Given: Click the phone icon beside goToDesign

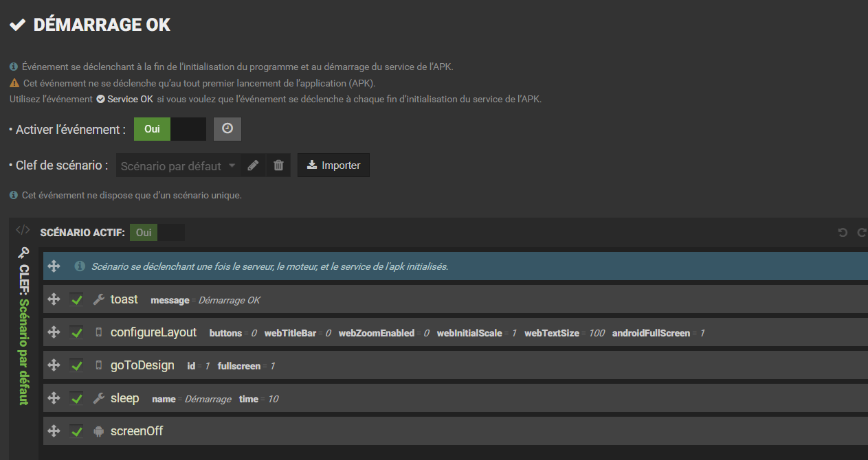Looking at the screenshot, I should 98,365.
